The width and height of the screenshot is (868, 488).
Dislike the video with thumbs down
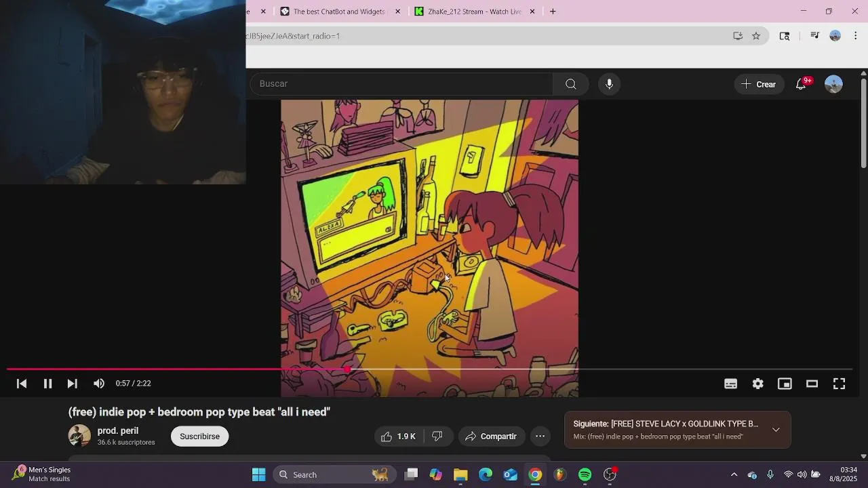[437, 436]
